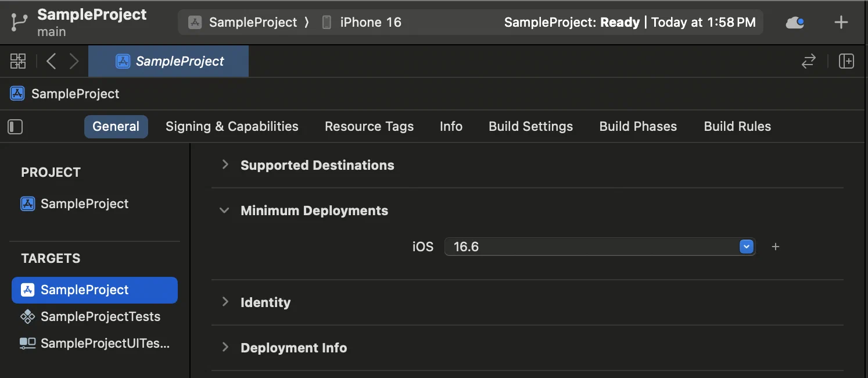The height and width of the screenshot is (378, 868).
Task: Click the source control branch icon
Action: (19, 23)
